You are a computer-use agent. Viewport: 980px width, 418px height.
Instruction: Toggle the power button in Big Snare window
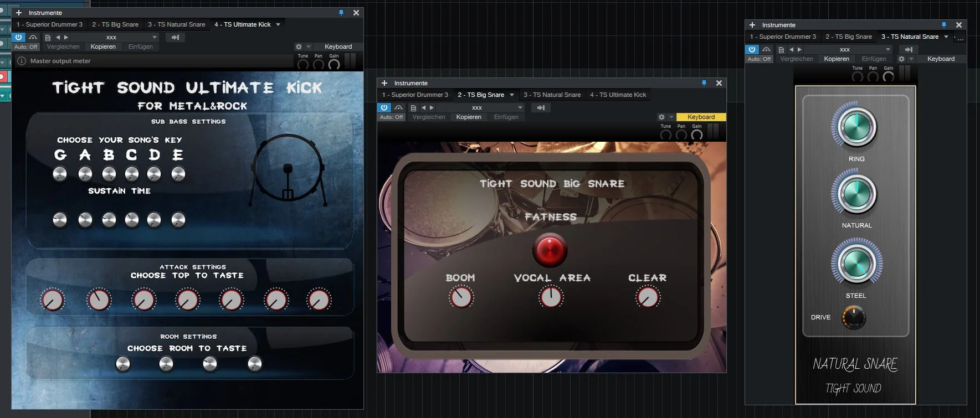pos(384,108)
